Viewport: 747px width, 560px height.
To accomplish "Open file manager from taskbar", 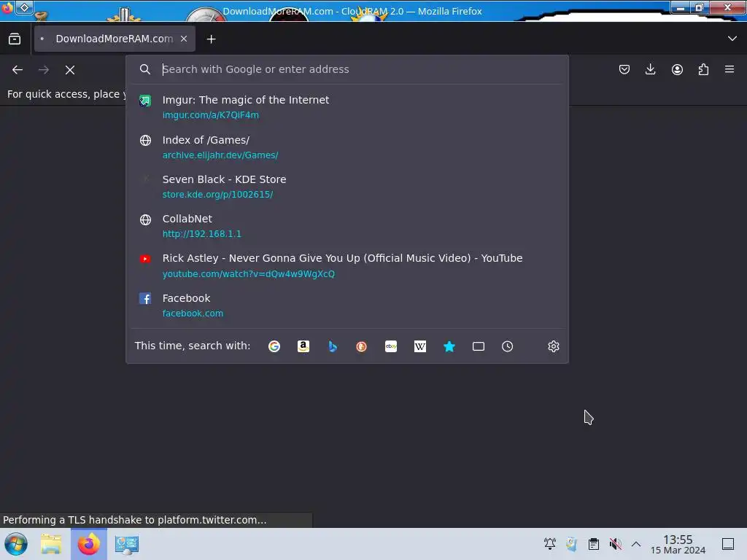I will 51,544.
